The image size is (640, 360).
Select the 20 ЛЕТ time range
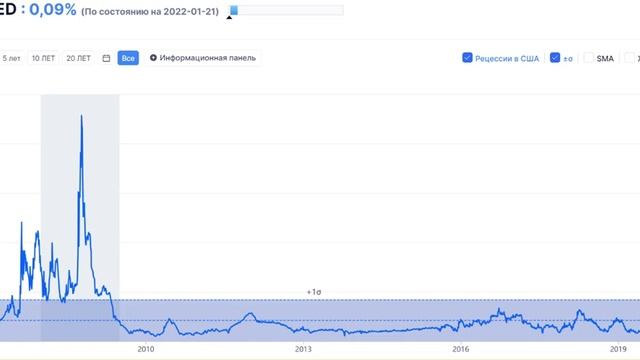point(78,58)
